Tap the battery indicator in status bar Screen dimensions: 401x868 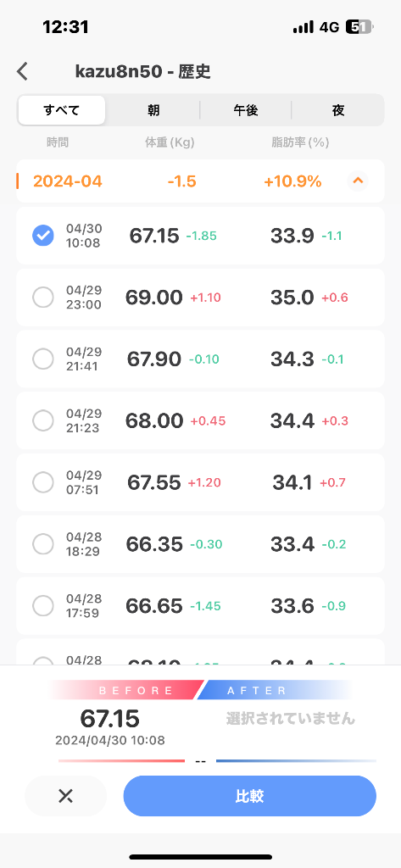point(359,26)
